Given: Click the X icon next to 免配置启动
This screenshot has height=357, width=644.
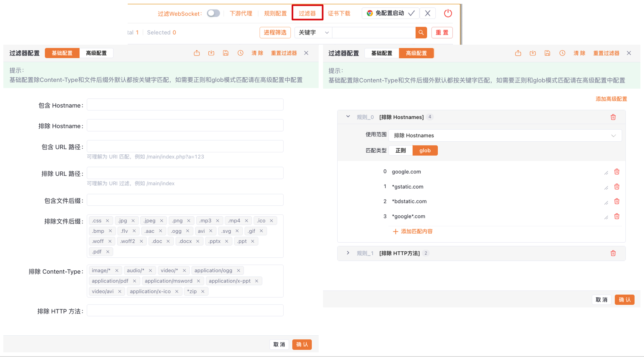Looking at the screenshot, I should 428,13.
